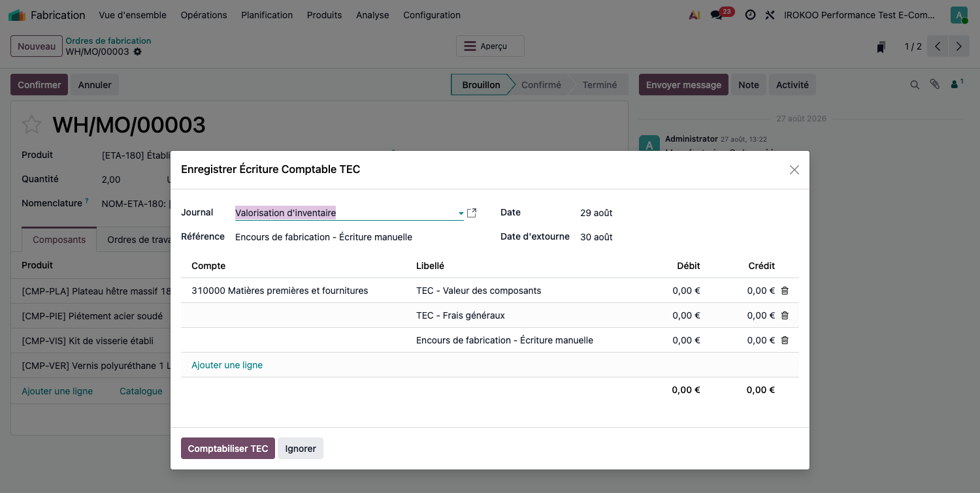Click the Nouveau button
Viewport: 980px width, 493px height.
point(37,46)
